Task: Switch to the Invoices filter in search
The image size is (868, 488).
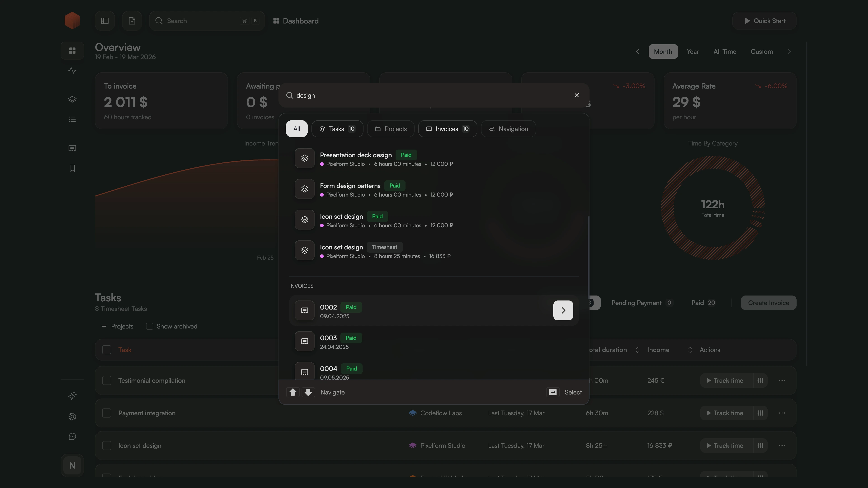Action: [448, 129]
